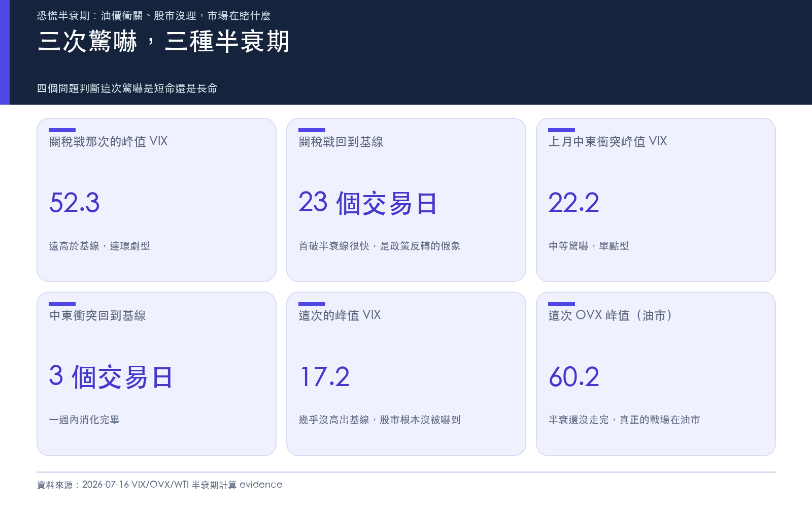
Task: Click the value 22.2
Action: [574, 203]
